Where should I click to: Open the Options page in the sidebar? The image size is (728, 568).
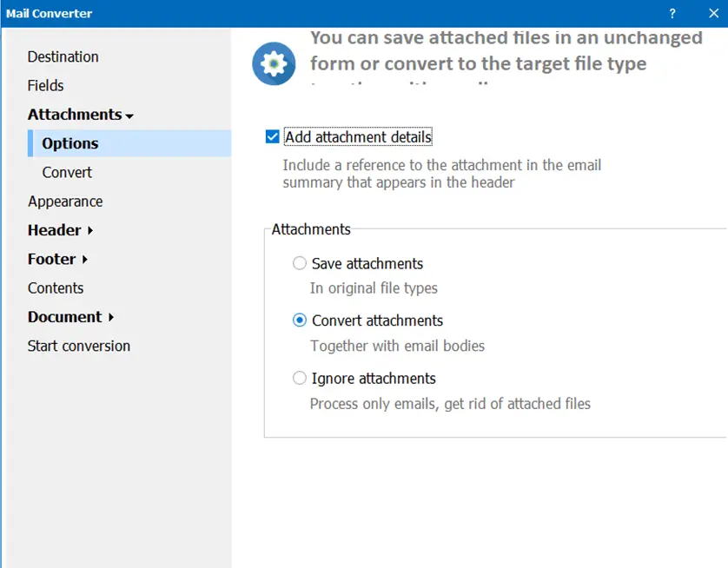tap(69, 143)
